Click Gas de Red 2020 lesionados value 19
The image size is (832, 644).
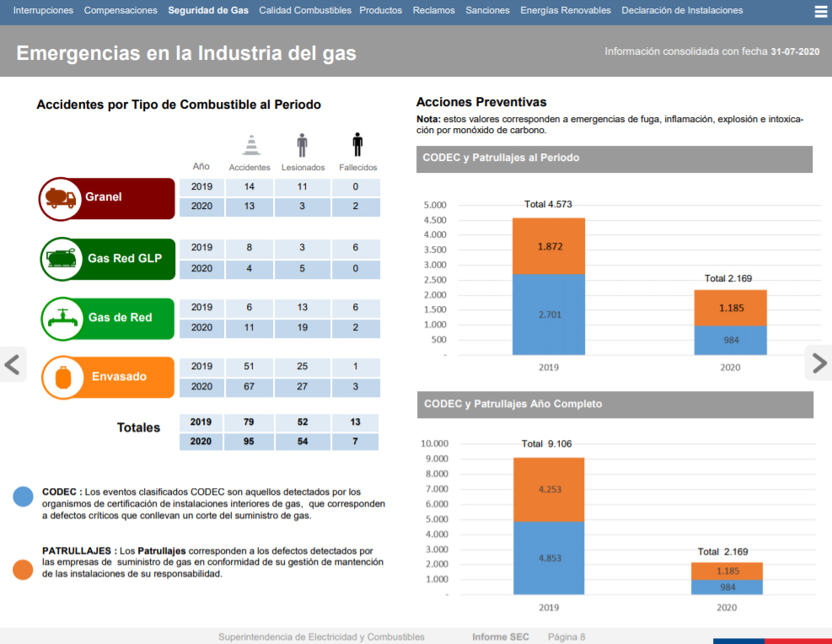point(302,328)
